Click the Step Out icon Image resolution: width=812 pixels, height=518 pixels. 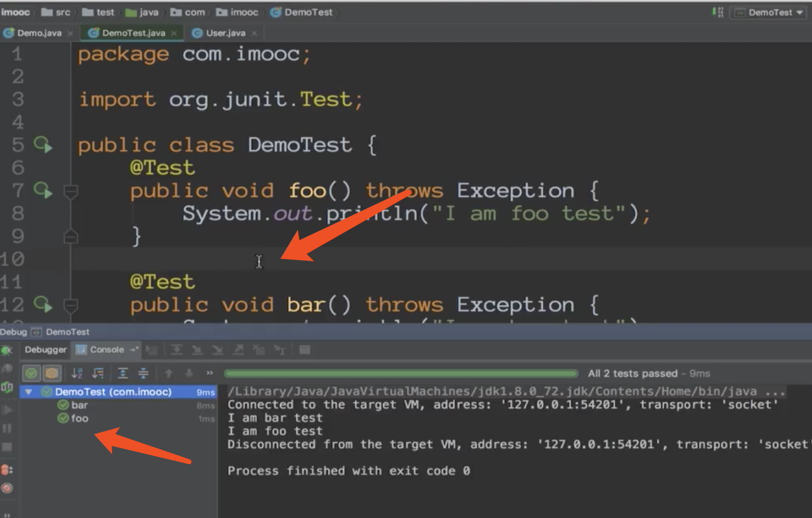pos(238,350)
